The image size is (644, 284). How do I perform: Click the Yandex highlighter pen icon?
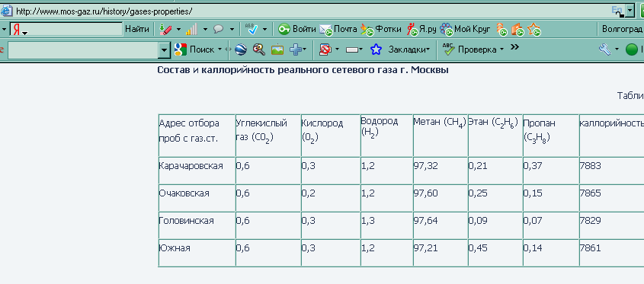tap(165, 29)
